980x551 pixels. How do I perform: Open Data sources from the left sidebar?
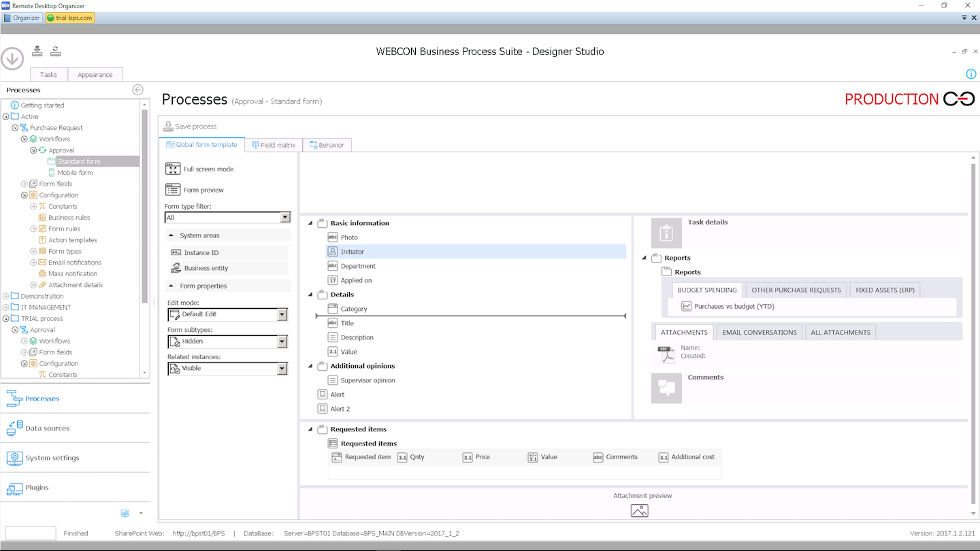tap(15, 428)
